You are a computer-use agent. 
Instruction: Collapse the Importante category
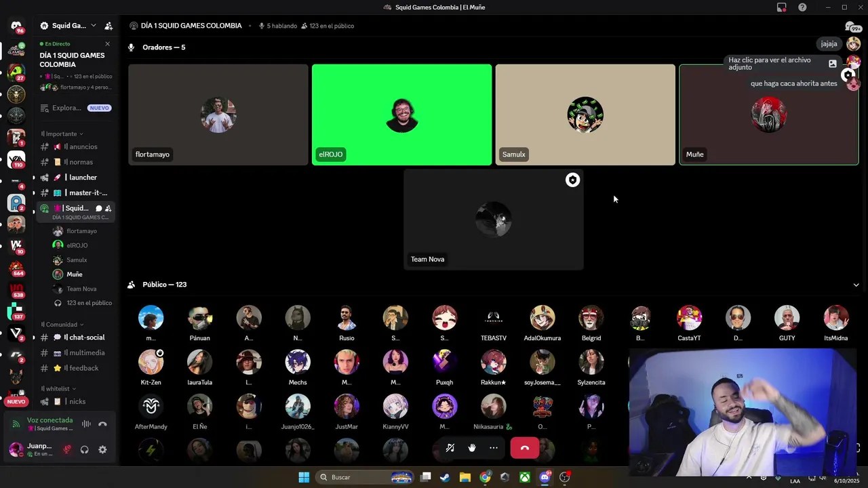(x=62, y=134)
